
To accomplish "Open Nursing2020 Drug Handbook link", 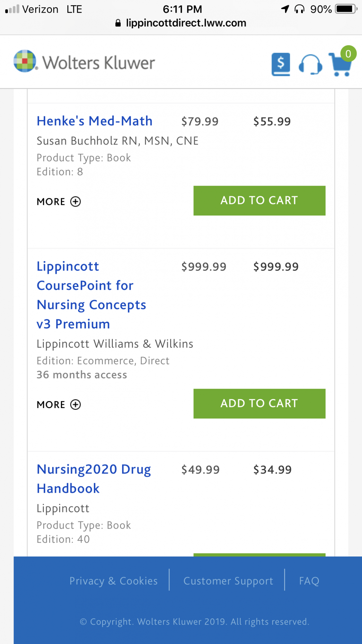I will 94,479.
